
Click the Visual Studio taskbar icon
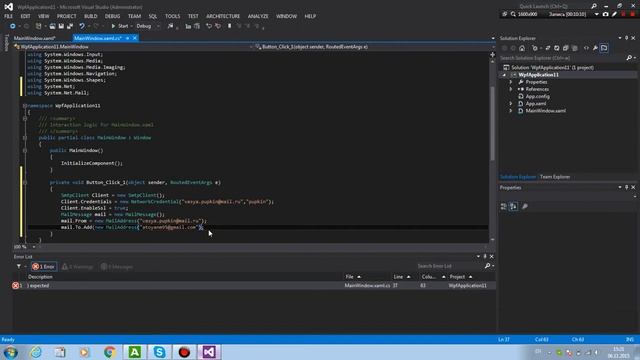(209, 352)
